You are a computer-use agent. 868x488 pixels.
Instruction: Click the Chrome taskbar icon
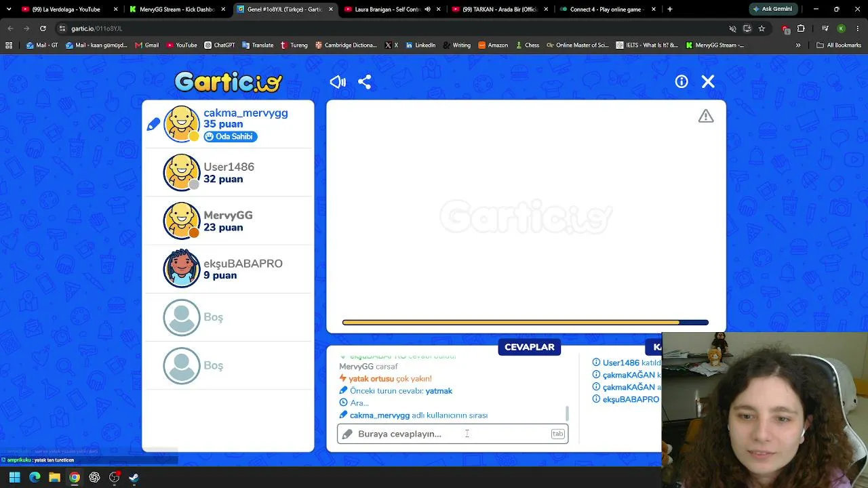point(75,477)
